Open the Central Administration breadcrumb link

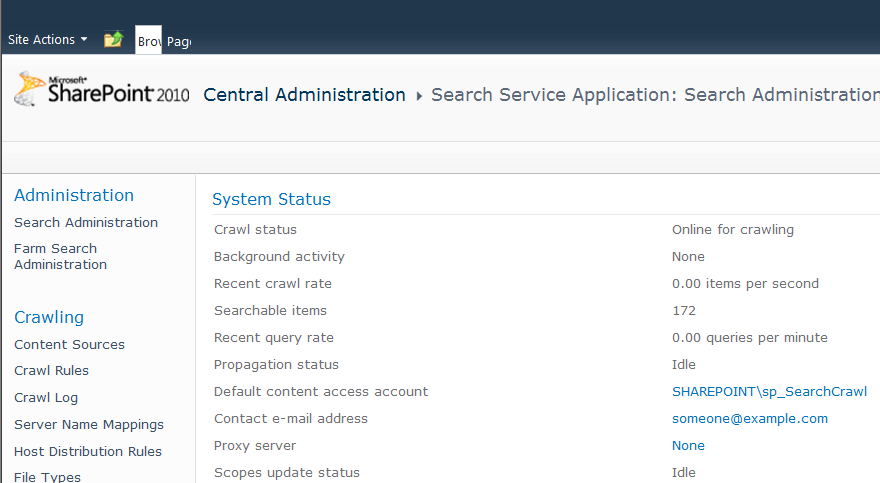coord(304,95)
